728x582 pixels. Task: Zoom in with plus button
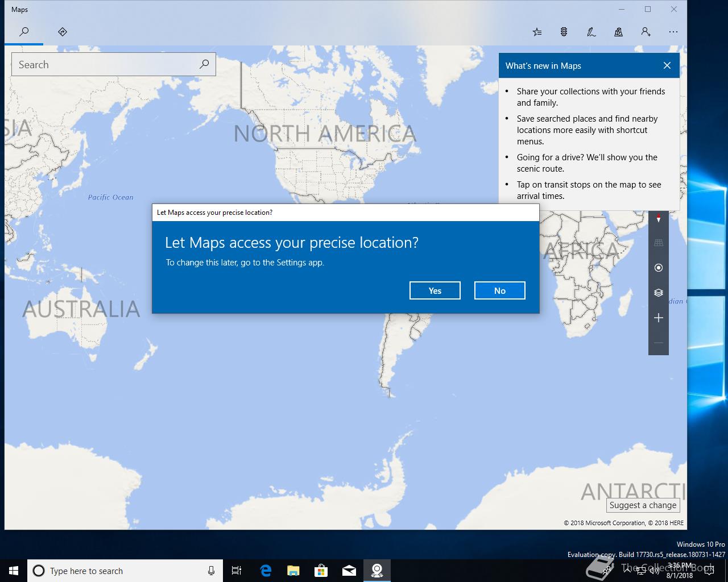tap(659, 318)
